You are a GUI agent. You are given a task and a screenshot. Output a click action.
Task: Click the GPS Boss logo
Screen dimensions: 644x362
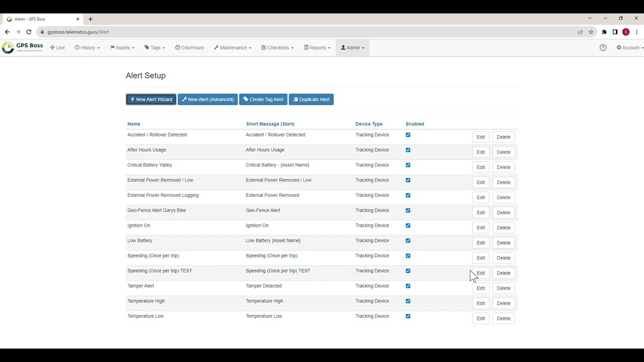22,48
